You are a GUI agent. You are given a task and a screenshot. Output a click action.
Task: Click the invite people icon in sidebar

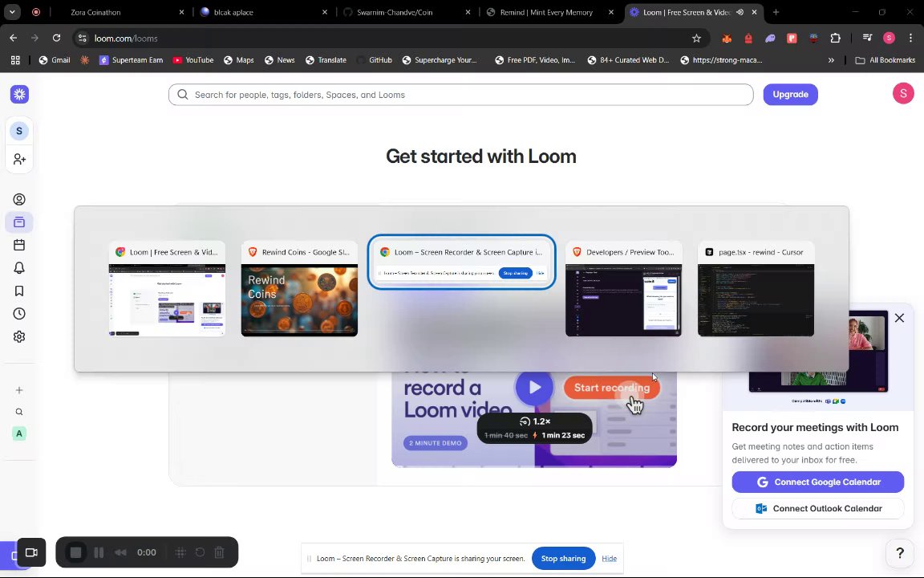19,159
